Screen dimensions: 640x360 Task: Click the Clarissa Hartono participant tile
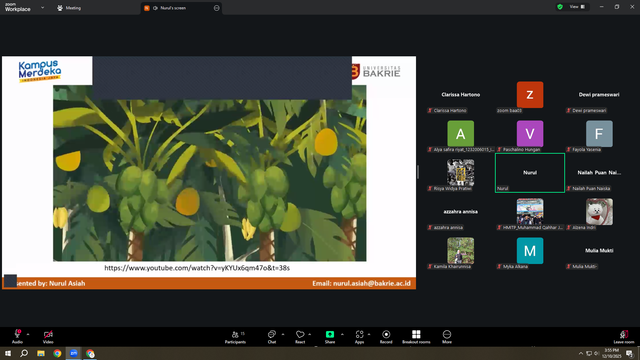pyautogui.click(x=460, y=95)
